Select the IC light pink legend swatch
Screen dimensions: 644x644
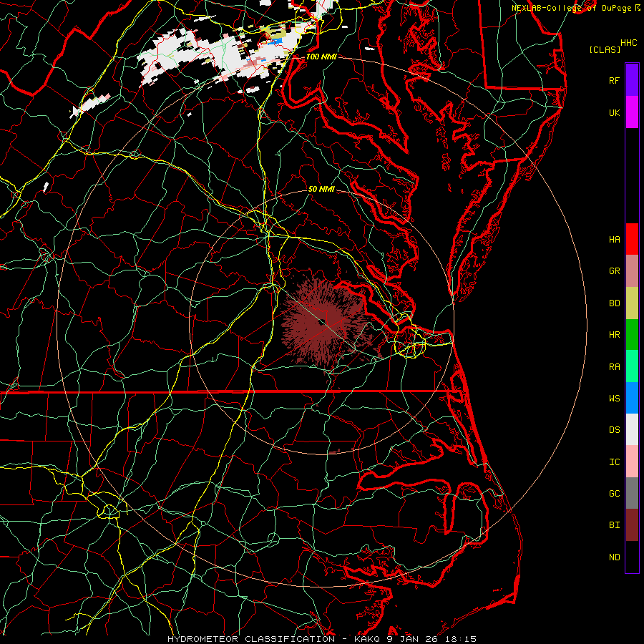point(632,462)
